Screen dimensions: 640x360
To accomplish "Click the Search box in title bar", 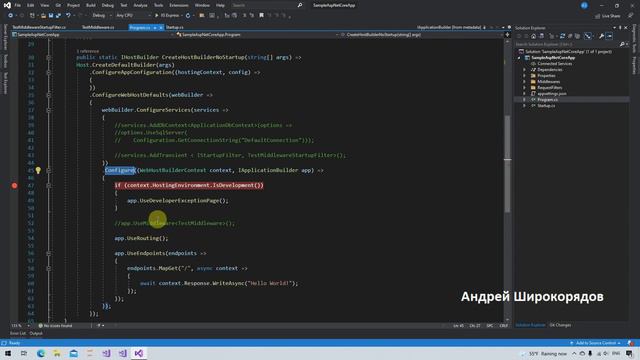I will [267, 5].
